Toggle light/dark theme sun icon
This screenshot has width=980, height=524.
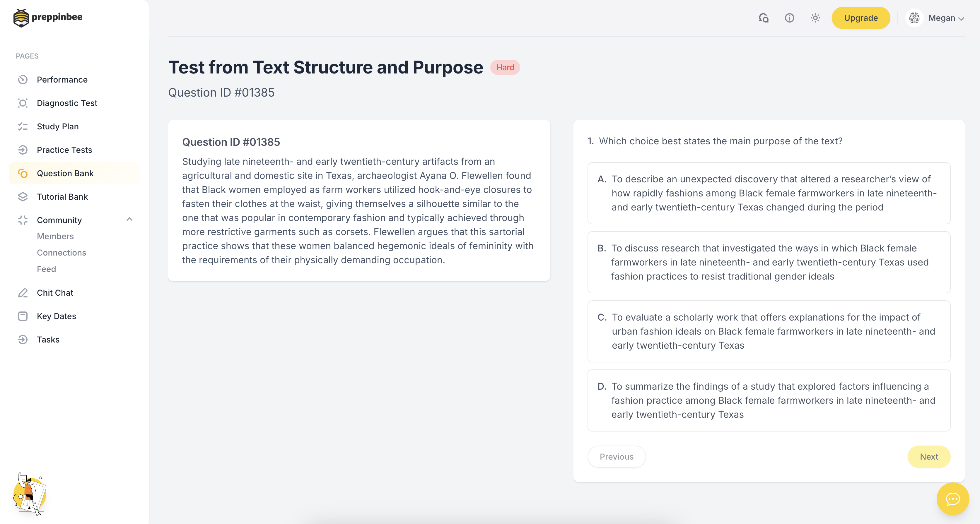[x=815, y=18]
